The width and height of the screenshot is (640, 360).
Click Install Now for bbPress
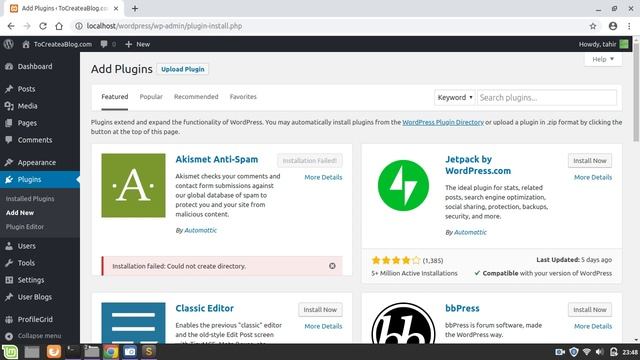pos(590,310)
